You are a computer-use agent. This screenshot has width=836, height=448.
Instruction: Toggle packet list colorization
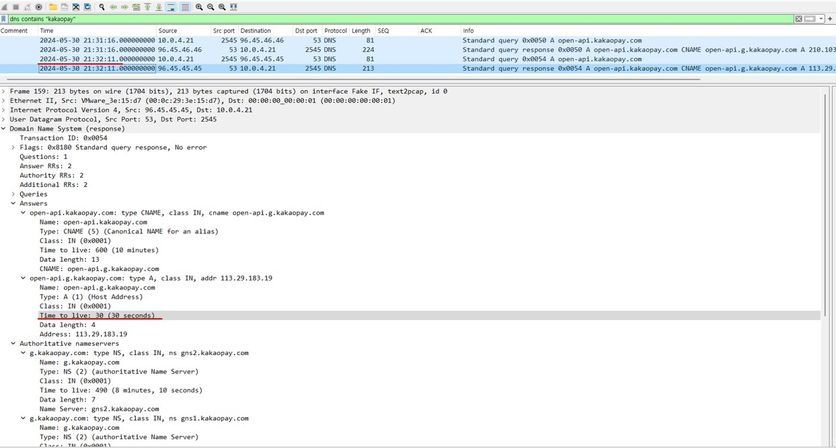(x=184, y=7)
